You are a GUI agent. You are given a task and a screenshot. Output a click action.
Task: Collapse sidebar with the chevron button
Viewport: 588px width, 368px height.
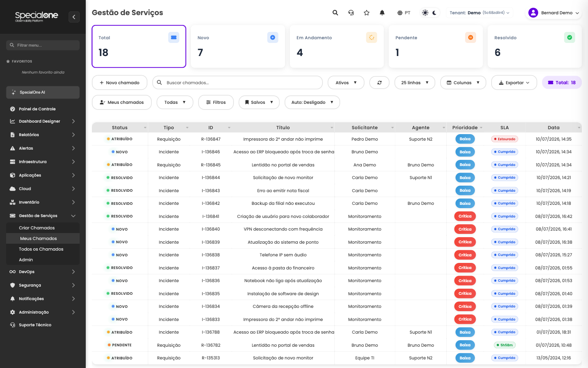pos(74,17)
